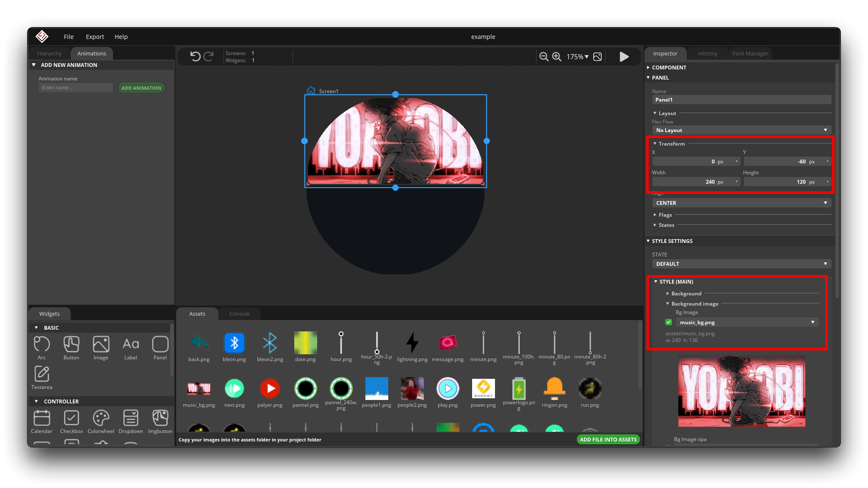Select the Label widget

click(130, 348)
